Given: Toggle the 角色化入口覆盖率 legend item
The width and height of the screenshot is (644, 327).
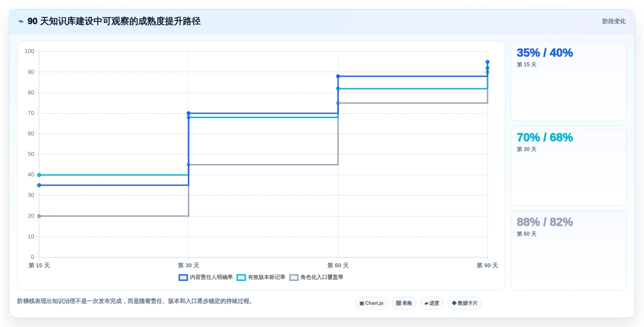Looking at the screenshot, I should tap(316, 277).
